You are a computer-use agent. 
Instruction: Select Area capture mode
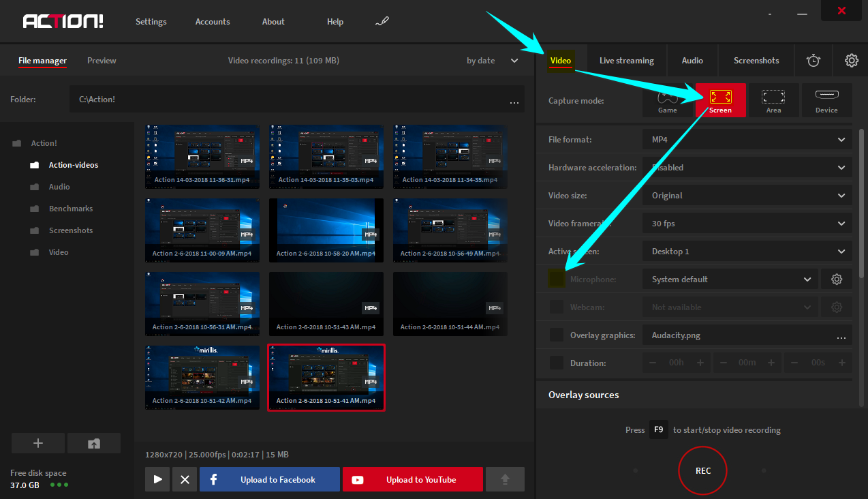tap(773, 100)
